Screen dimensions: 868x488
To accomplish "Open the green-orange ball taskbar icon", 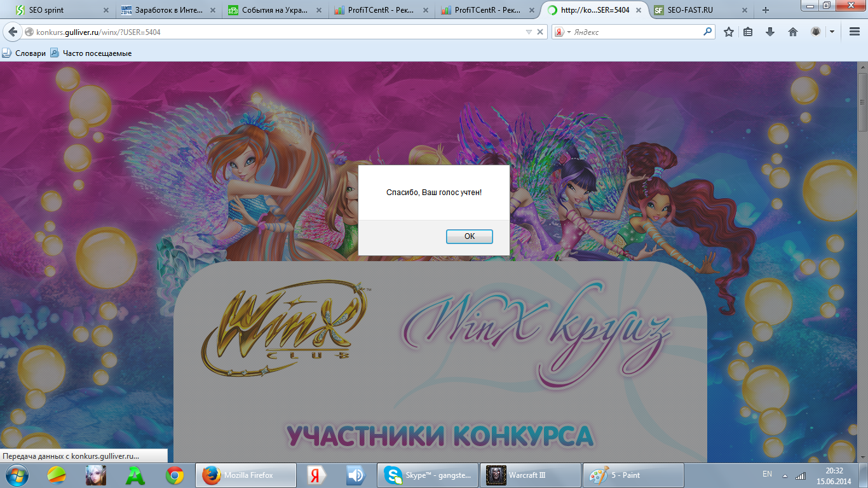I will point(57,475).
